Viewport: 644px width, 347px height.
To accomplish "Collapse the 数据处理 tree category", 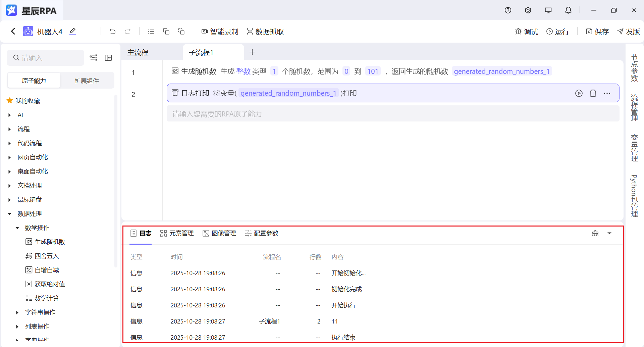I will [x=10, y=214].
